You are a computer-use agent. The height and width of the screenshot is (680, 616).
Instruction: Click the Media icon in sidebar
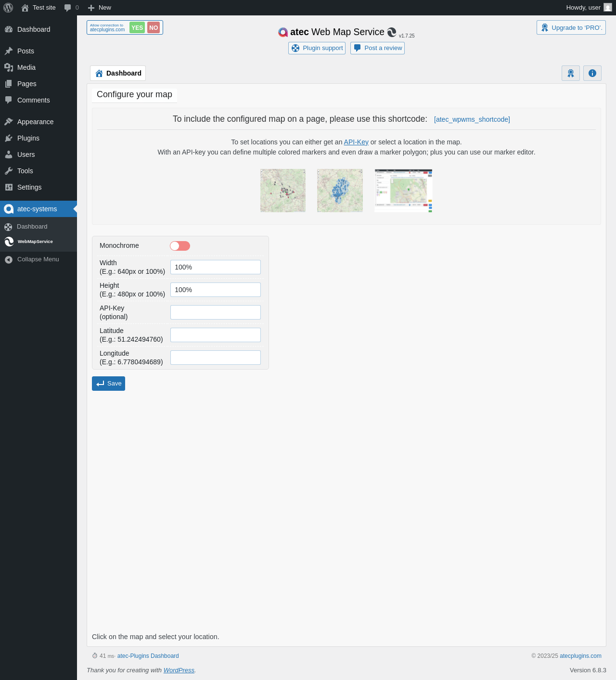(x=9, y=67)
